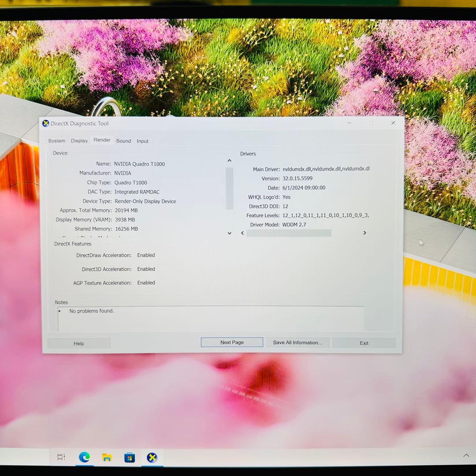Screen dimensions: 476x476
Task: Open File Explorer from the taskbar
Action: point(107,457)
